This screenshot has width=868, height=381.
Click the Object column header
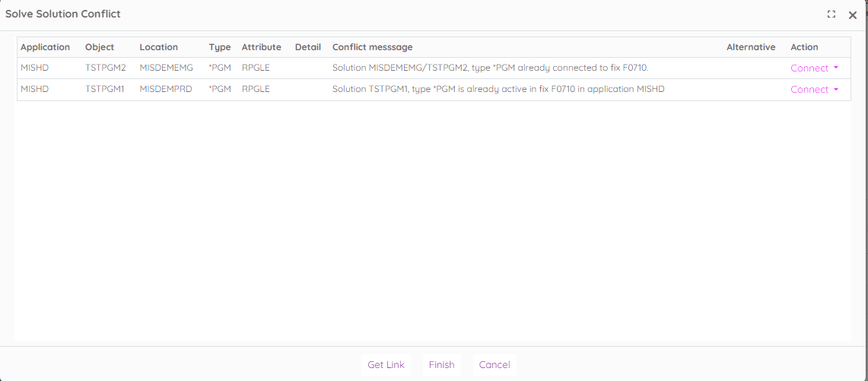pos(100,47)
